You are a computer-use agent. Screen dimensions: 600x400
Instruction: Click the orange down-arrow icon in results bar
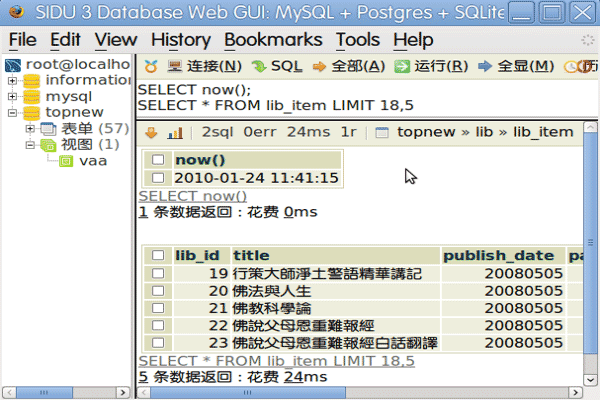point(151,132)
